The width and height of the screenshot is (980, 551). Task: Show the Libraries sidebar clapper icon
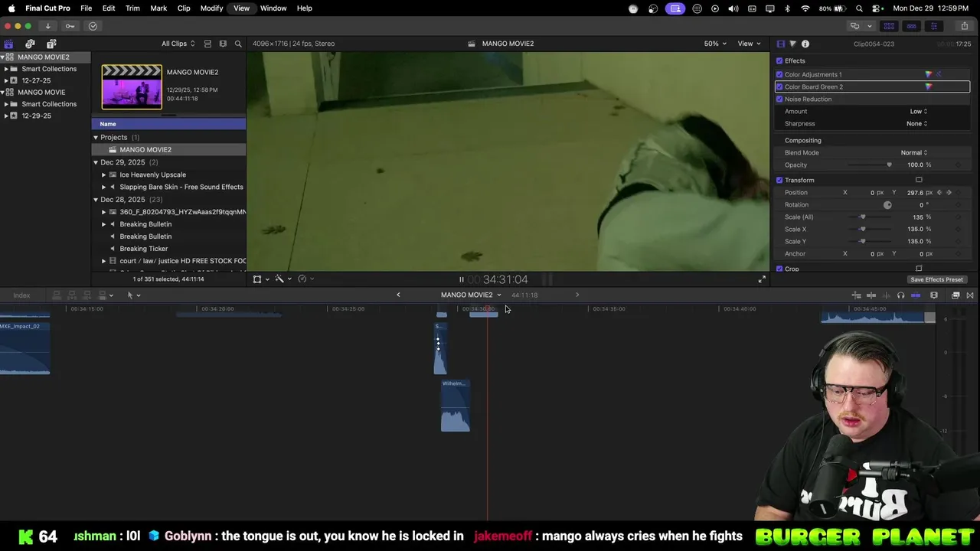[8, 44]
